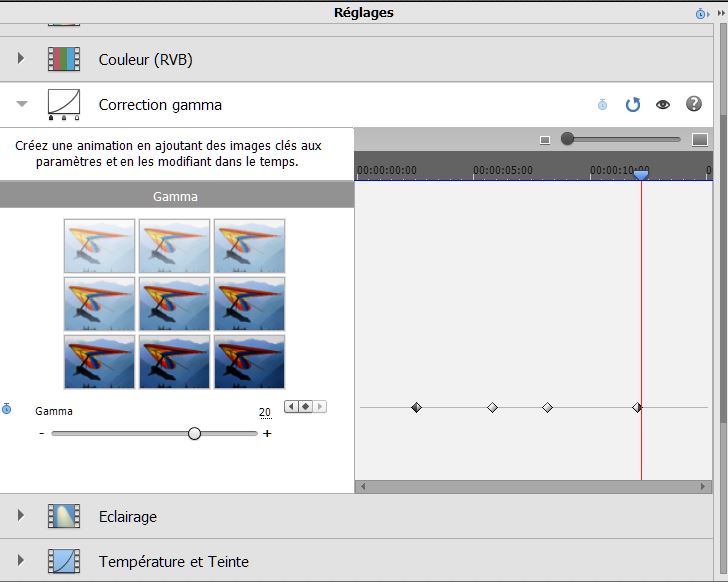Image resolution: width=728 pixels, height=582 pixels.
Task: Expand the Température et Teinte section
Action: pyautogui.click(x=21, y=561)
